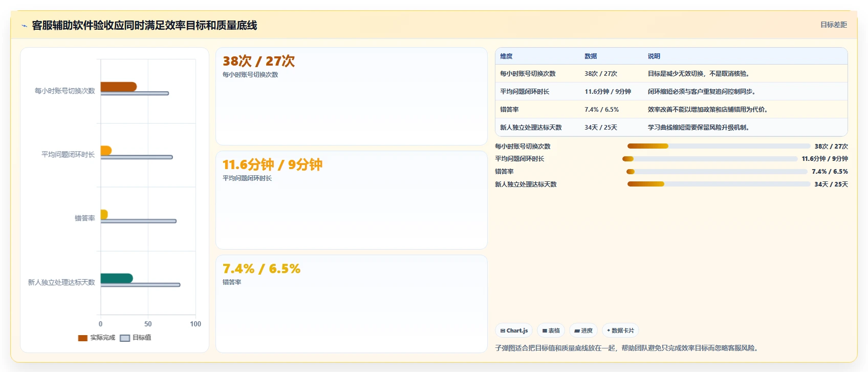Click the 38次 / 27次 data card value

258,61
